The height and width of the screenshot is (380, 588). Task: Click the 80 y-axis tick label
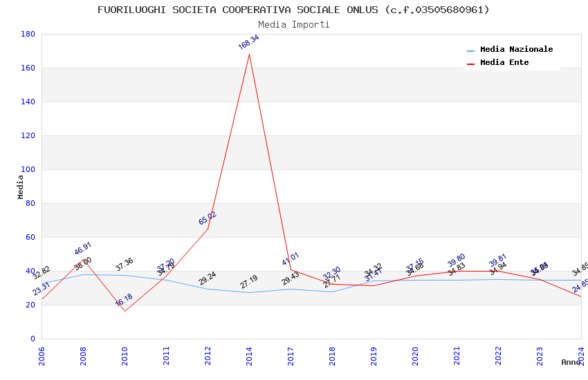click(30, 203)
